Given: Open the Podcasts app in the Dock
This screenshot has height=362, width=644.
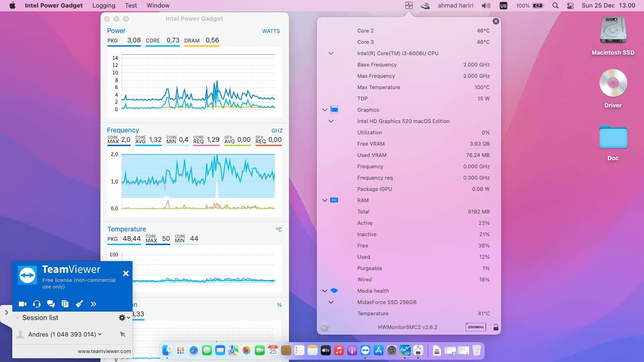Looking at the screenshot, I should pyautogui.click(x=352, y=350).
